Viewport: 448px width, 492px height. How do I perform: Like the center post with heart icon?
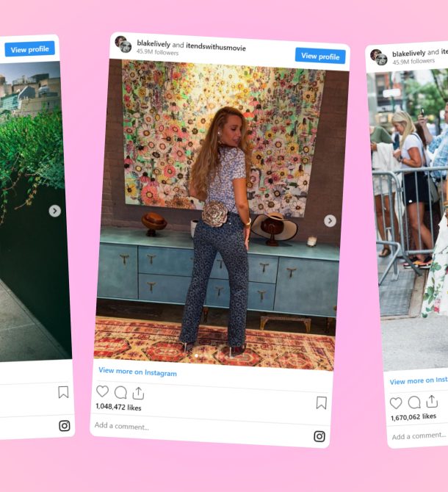(x=102, y=391)
